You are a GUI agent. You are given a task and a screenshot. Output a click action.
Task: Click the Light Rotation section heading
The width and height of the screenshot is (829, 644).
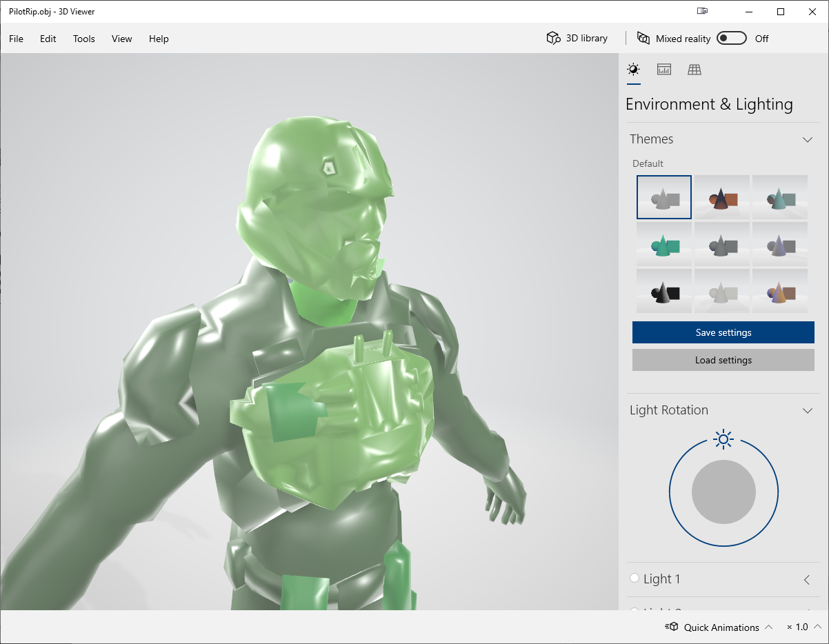(x=669, y=410)
